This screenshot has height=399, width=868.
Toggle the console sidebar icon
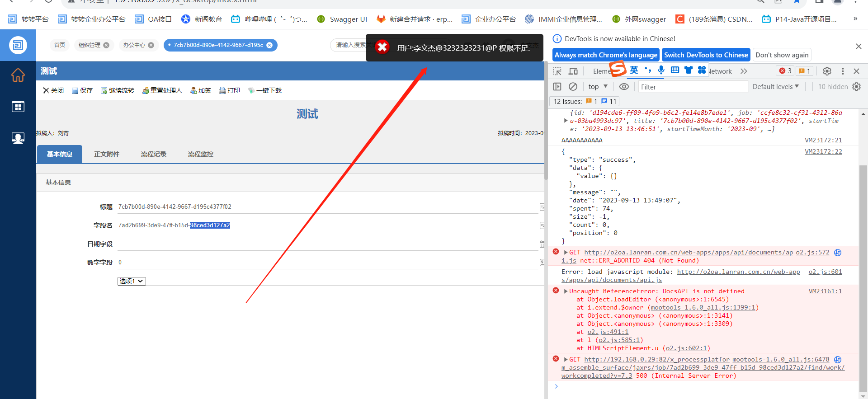(557, 87)
